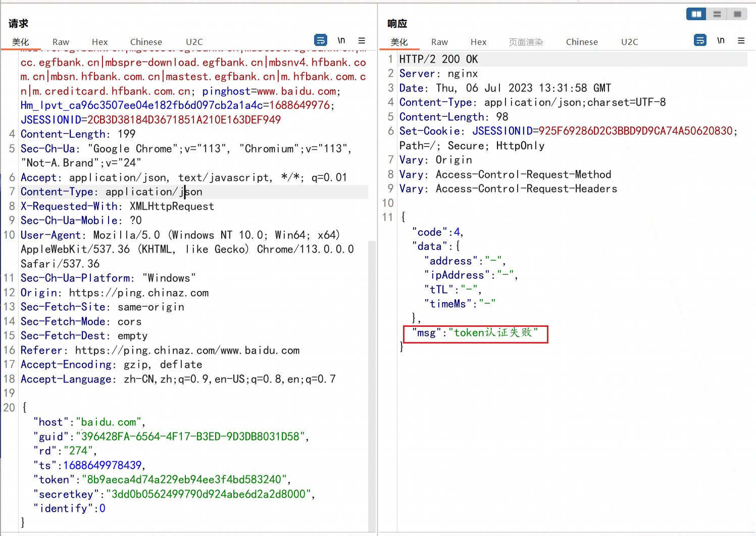Switch to 美化 tab in request panel
The width and height of the screenshot is (756, 536).
click(x=21, y=42)
